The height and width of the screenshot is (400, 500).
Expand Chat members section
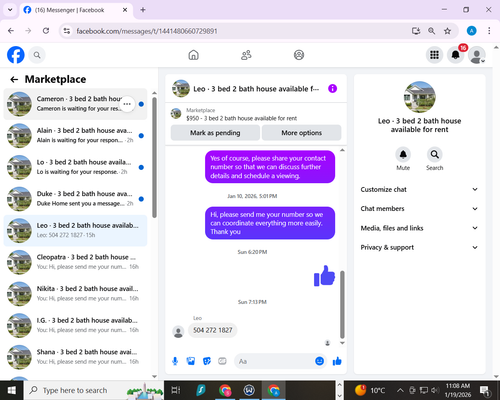419,209
